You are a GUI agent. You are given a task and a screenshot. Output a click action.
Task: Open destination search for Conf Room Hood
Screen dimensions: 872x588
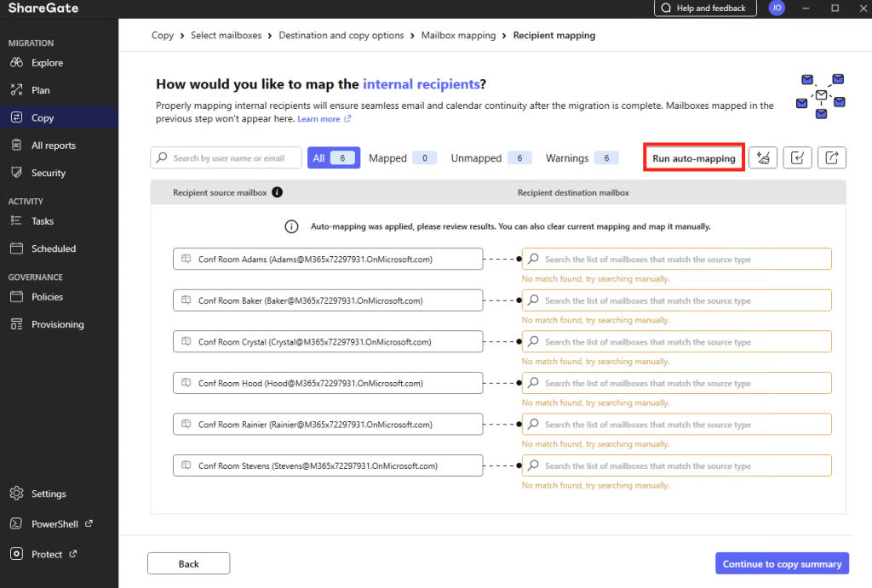676,383
